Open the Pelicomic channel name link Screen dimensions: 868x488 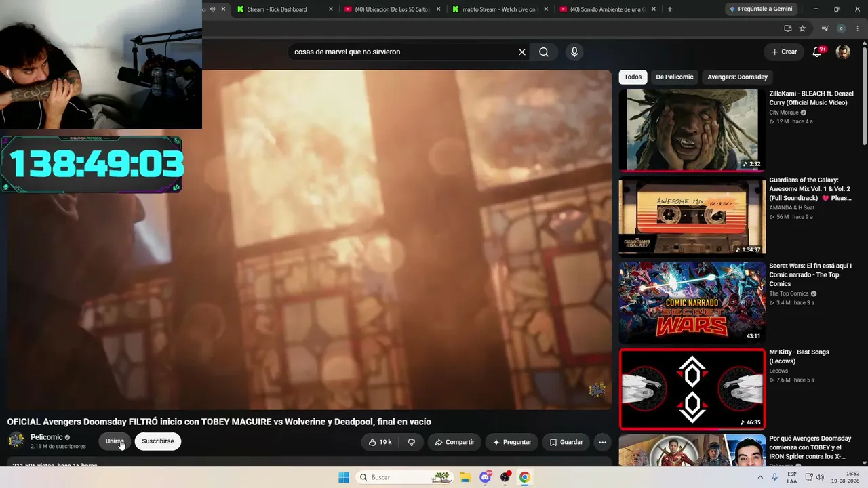47,437
